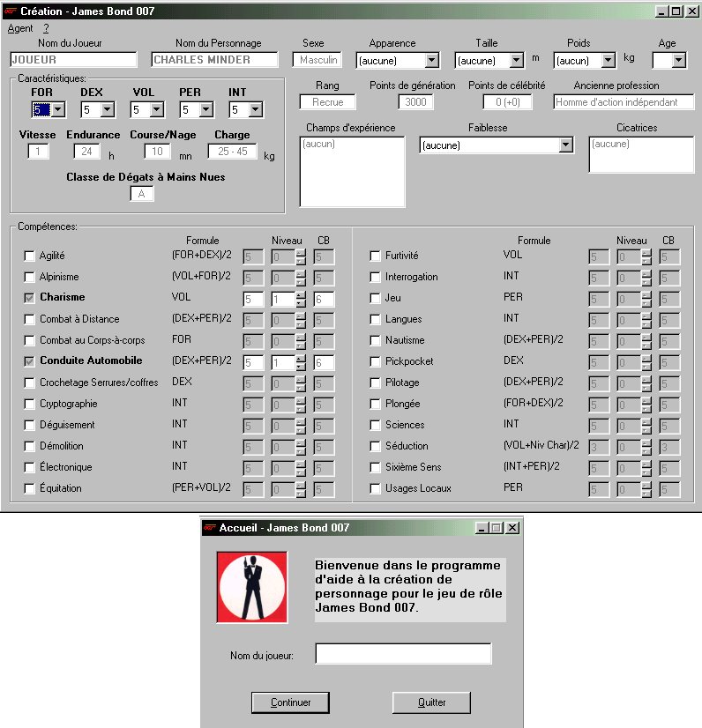The width and height of the screenshot is (702, 728).
Task: Click the Sexe field showing Masculin
Action: tap(317, 60)
